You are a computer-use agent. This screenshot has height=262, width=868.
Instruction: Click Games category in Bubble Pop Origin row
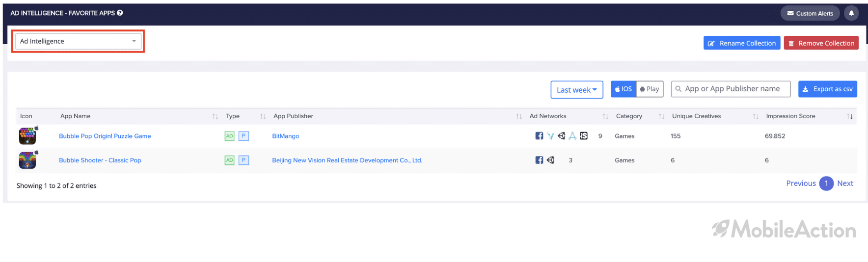coord(624,136)
